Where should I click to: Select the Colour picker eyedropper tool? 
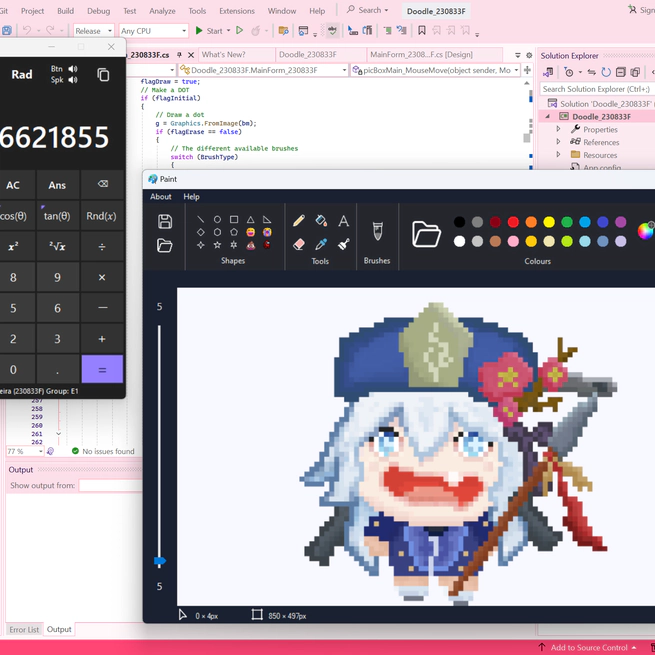pyautogui.click(x=321, y=244)
